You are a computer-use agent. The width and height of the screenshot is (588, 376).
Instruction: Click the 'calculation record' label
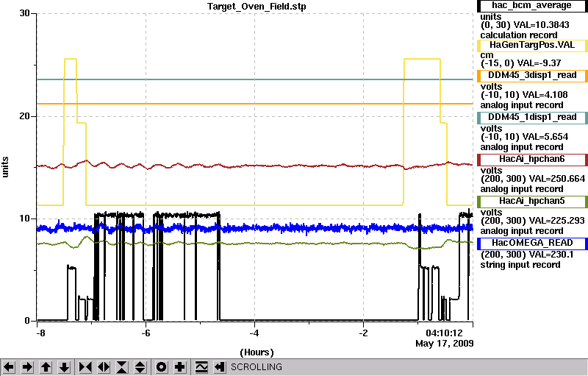[x=519, y=35]
